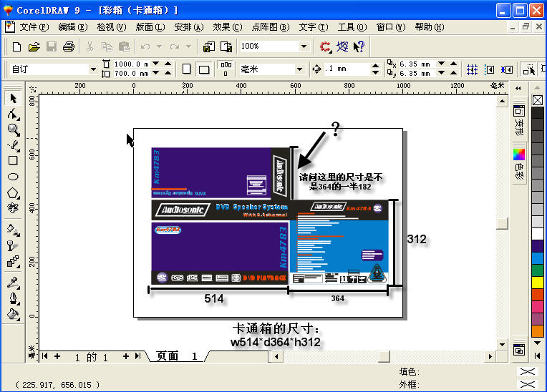Select the Zoom magnifier tool
Image resolution: width=547 pixels, height=392 pixels.
coord(13,129)
